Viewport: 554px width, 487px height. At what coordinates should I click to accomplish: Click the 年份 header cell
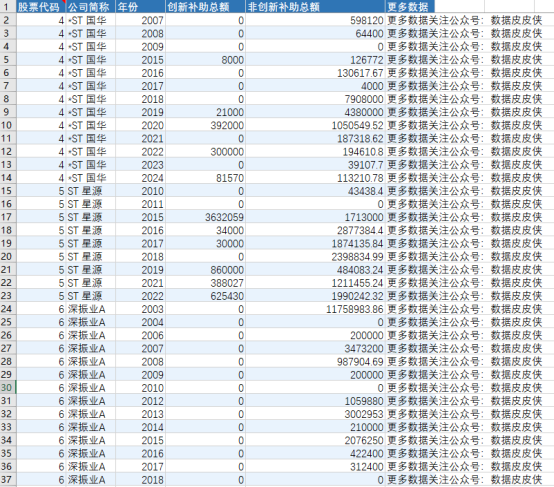click(140, 7)
